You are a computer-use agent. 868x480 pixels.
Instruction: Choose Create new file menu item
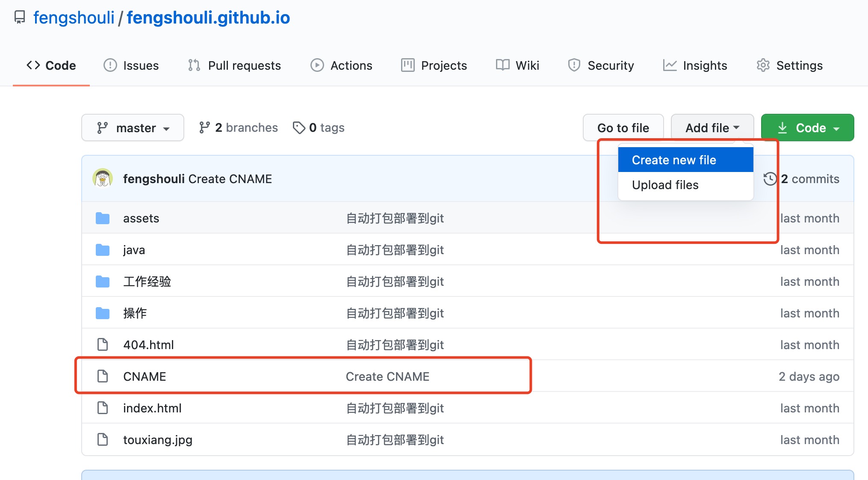click(x=685, y=160)
